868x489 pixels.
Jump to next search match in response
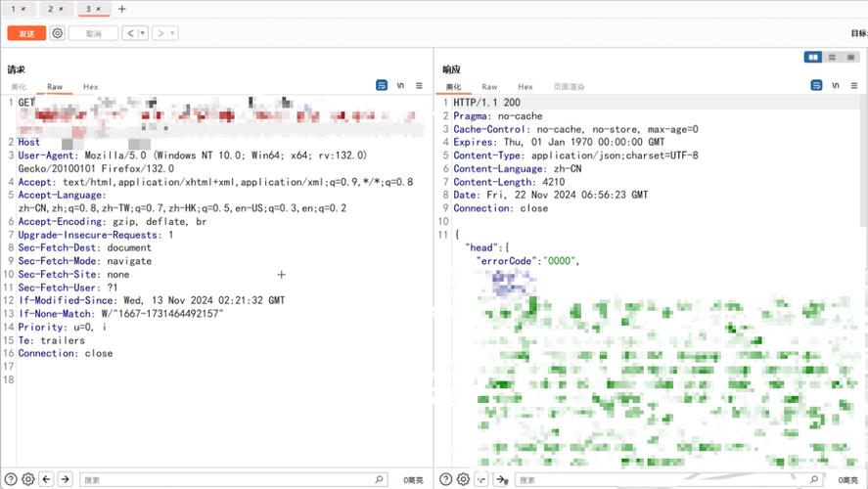coord(500,479)
